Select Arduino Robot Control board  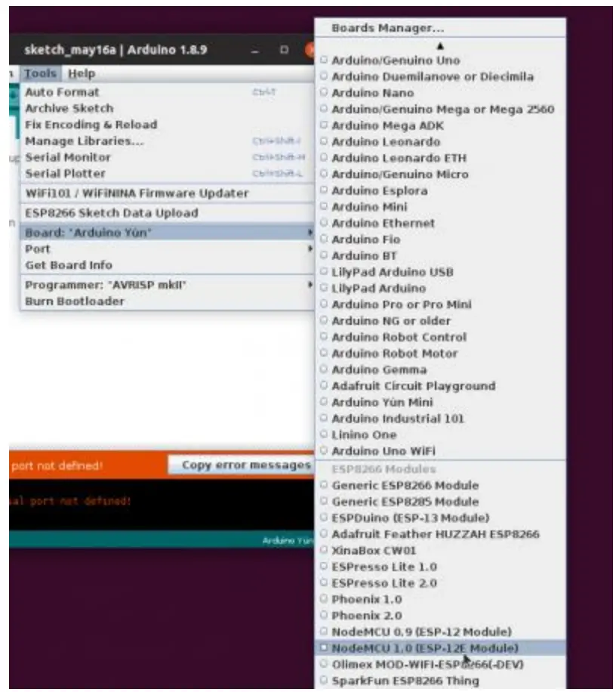click(x=440, y=337)
